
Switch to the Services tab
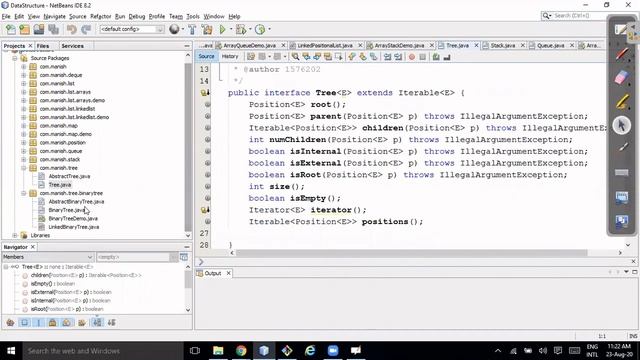[72, 46]
